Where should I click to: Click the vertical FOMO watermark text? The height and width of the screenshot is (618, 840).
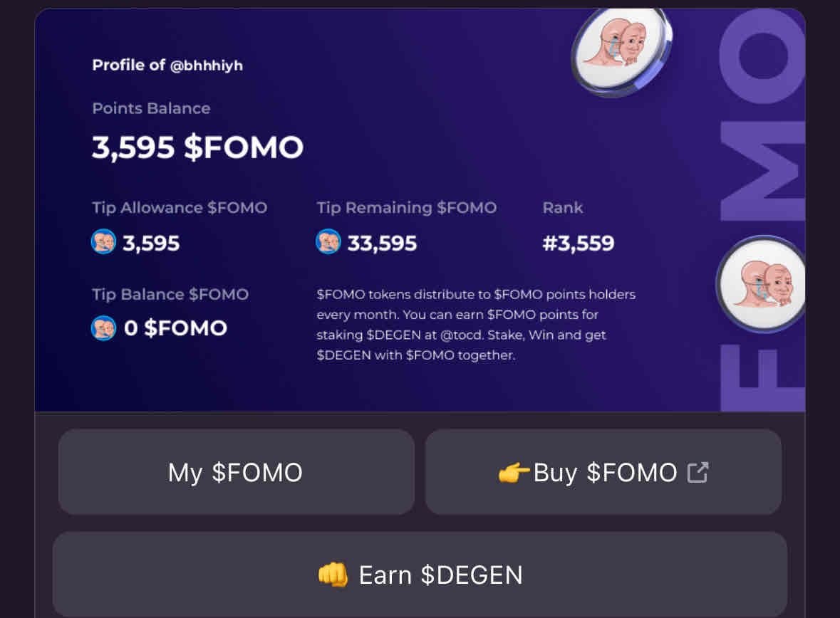click(x=762, y=214)
